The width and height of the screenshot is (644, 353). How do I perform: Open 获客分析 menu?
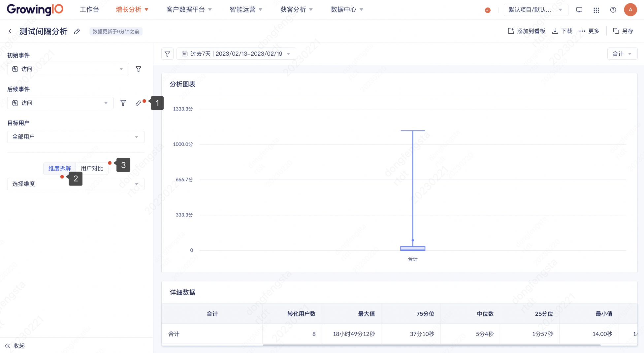(x=297, y=10)
